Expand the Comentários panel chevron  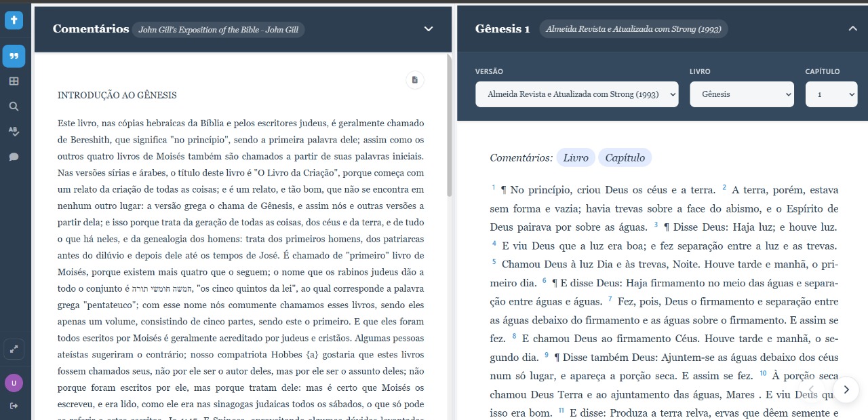pos(428,28)
